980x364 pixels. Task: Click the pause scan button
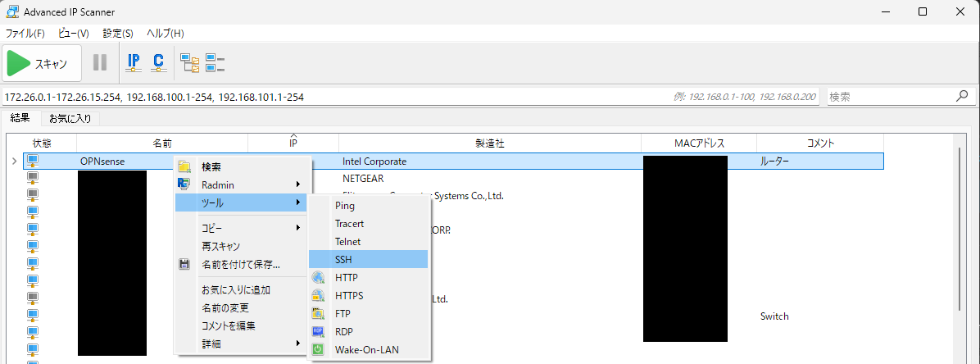[100, 62]
